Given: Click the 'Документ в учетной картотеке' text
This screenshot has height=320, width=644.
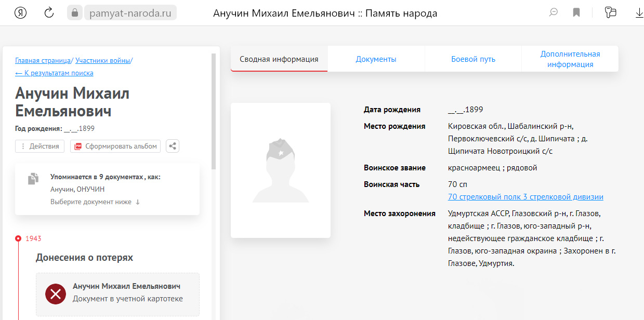Looking at the screenshot, I should click(128, 299).
